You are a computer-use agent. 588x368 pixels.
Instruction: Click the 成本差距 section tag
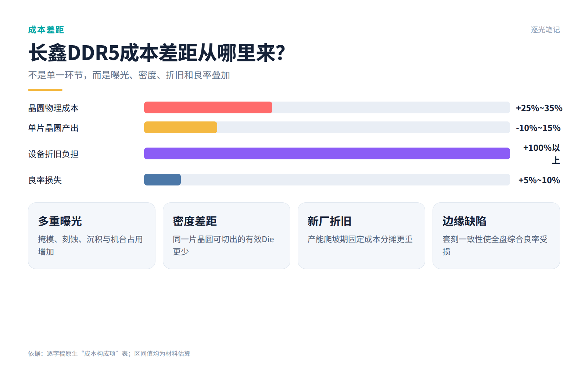point(46,30)
